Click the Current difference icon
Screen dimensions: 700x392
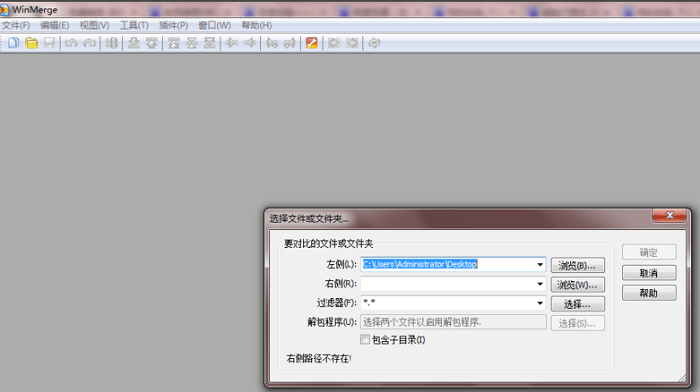(x=192, y=43)
